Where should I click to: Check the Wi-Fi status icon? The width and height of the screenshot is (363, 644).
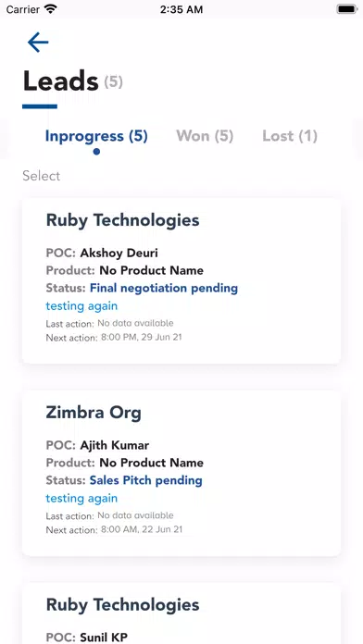coord(51,9)
